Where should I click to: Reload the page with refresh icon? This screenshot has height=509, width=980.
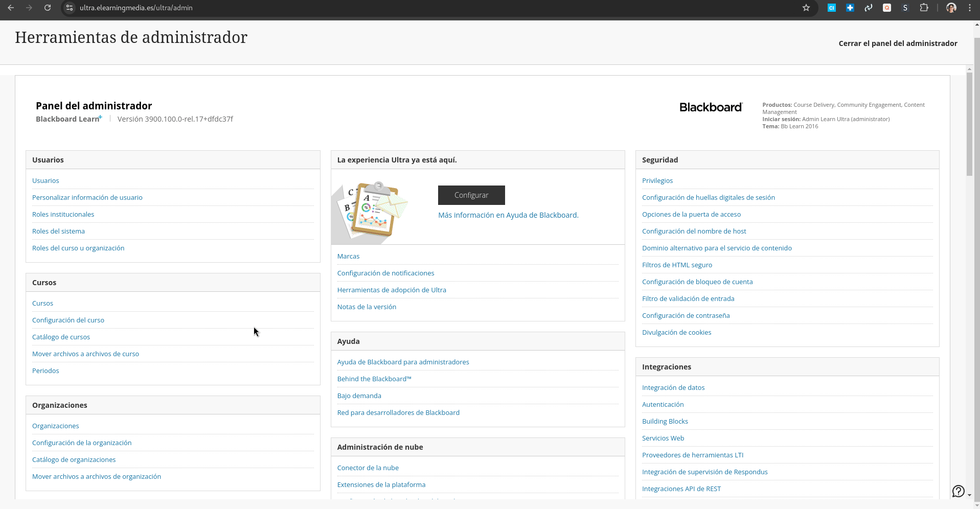click(x=48, y=8)
